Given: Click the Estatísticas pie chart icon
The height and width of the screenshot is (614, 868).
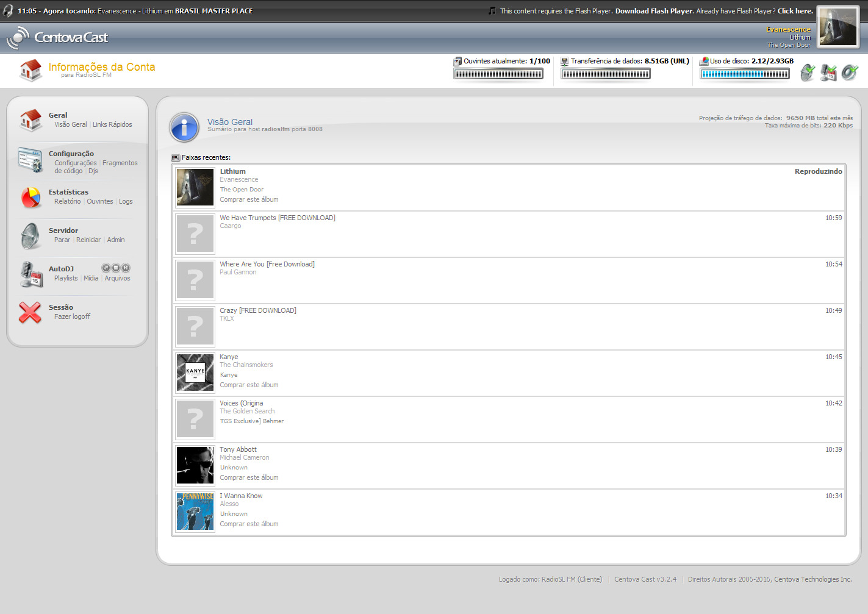Looking at the screenshot, I should (x=30, y=198).
